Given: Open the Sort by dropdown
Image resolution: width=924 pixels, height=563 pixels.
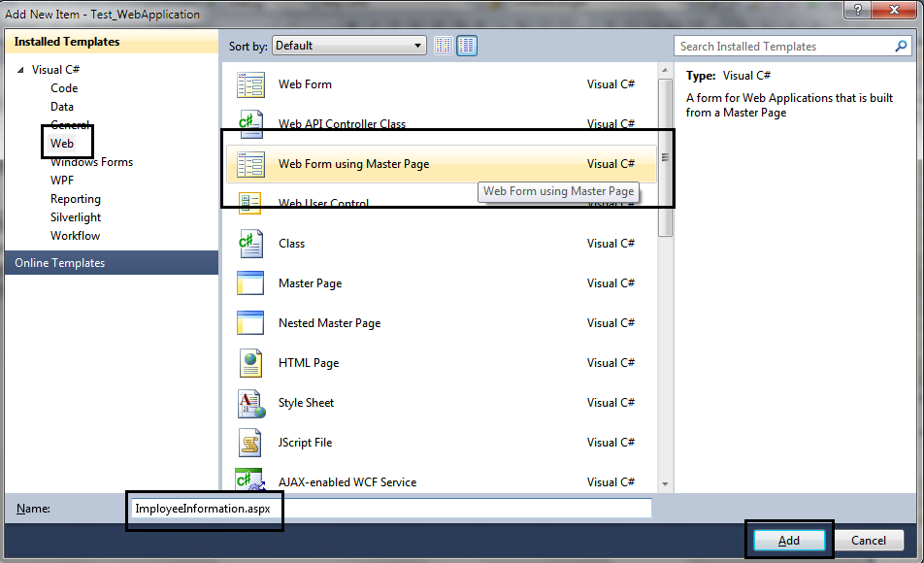Looking at the screenshot, I should (x=417, y=45).
